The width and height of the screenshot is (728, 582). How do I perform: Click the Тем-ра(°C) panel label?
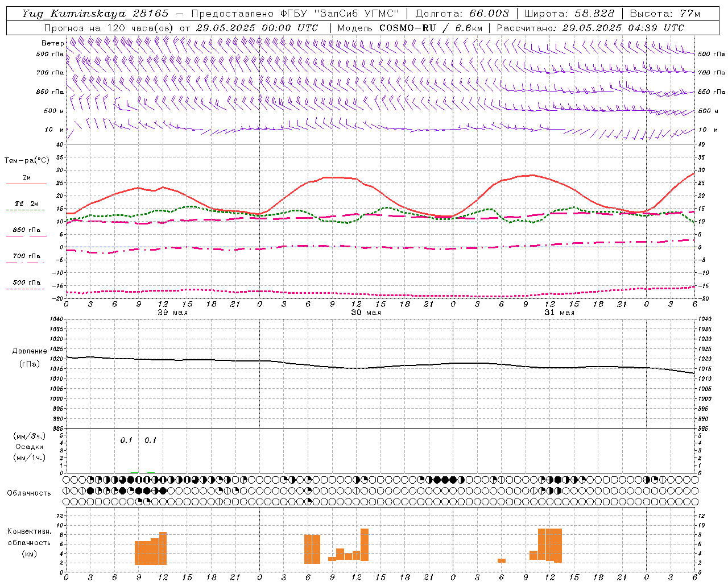(27, 161)
